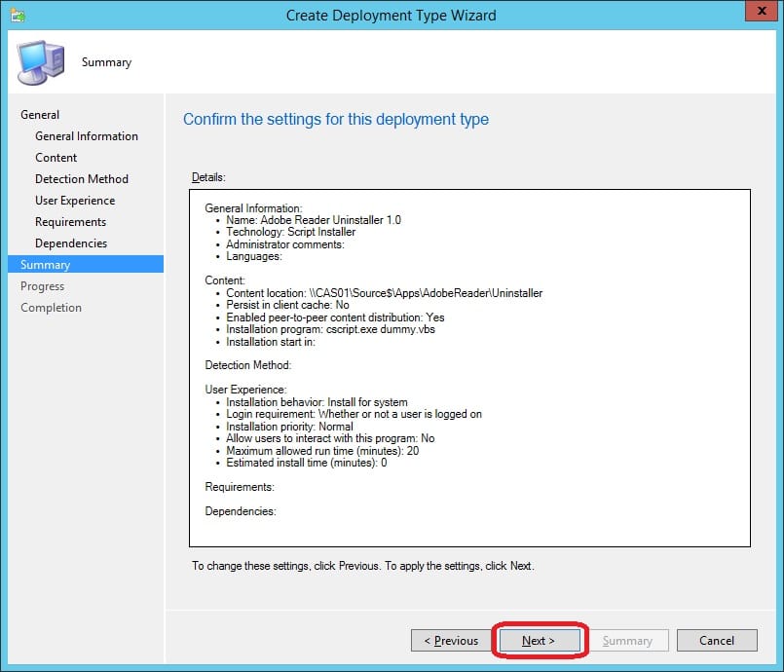Click the 'Detection Method:' section heading
This screenshot has width=784, height=672.
pyautogui.click(x=248, y=365)
